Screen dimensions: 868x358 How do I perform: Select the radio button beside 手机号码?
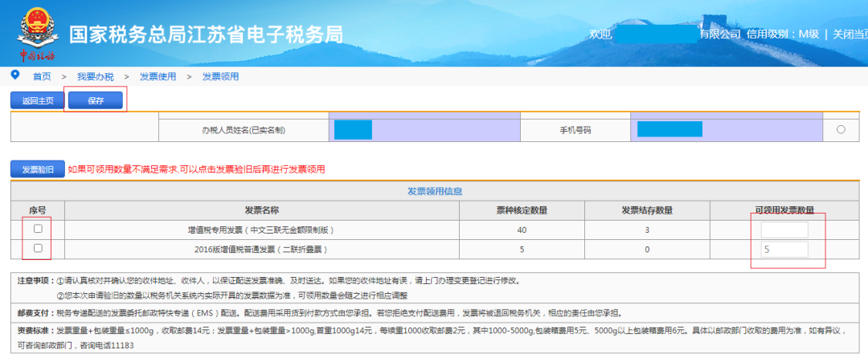tap(841, 130)
